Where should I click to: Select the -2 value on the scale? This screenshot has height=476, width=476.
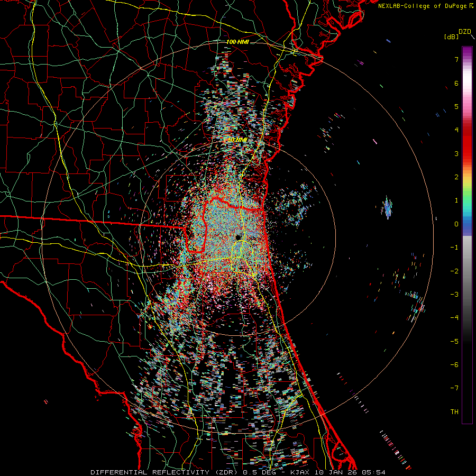coord(454,271)
